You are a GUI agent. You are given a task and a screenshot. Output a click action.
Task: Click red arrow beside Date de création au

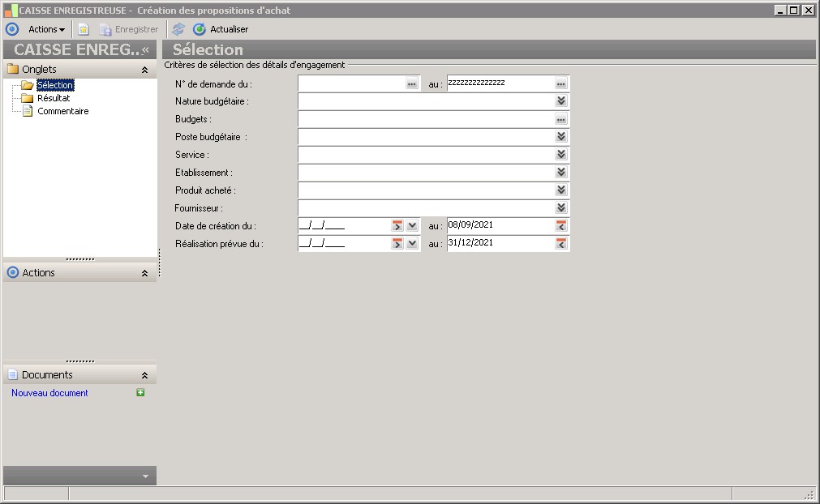tap(561, 225)
